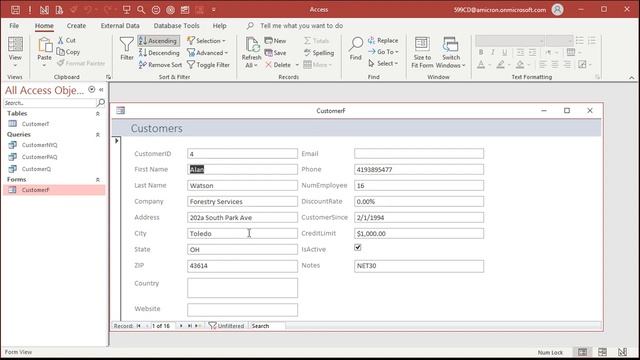Collapse the Tables group

tap(98, 114)
